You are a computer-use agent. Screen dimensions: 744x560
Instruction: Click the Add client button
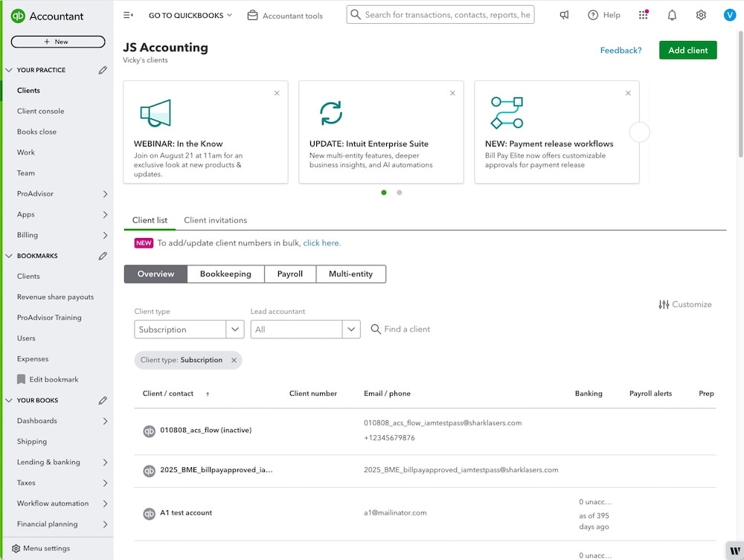[x=687, y=50]
